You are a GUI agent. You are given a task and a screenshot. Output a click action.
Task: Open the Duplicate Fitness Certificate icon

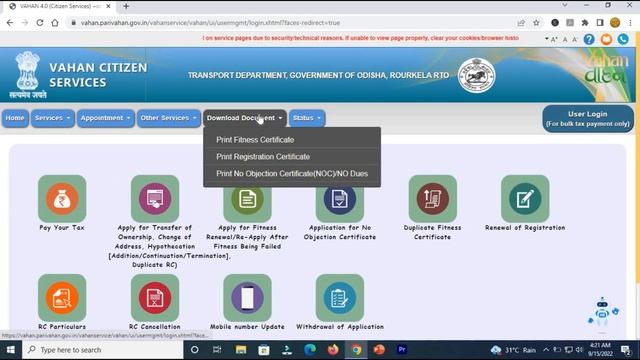(433, 199)
